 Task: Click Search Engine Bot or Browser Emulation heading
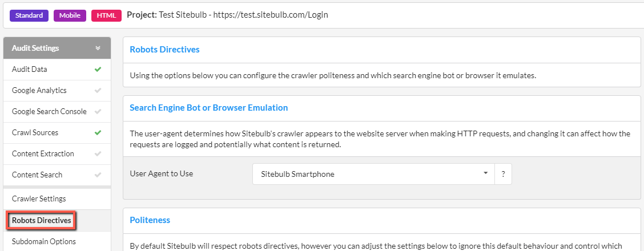(x=208, y=108)
